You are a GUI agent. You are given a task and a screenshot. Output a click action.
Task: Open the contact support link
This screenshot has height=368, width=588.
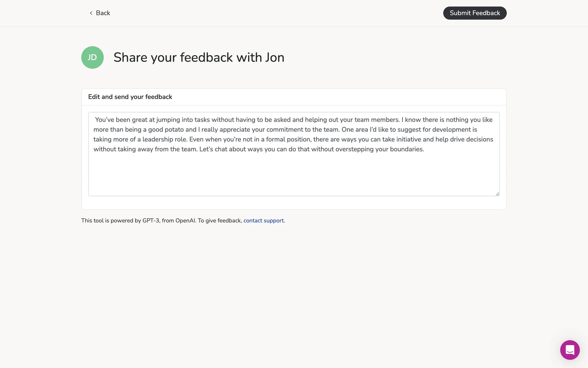pos(263,220)
